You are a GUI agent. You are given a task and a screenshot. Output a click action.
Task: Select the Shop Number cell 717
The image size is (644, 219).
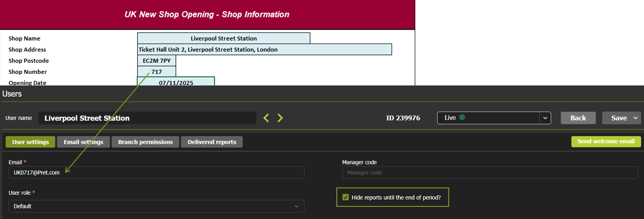pyautogui.click(x=157, y=72)
